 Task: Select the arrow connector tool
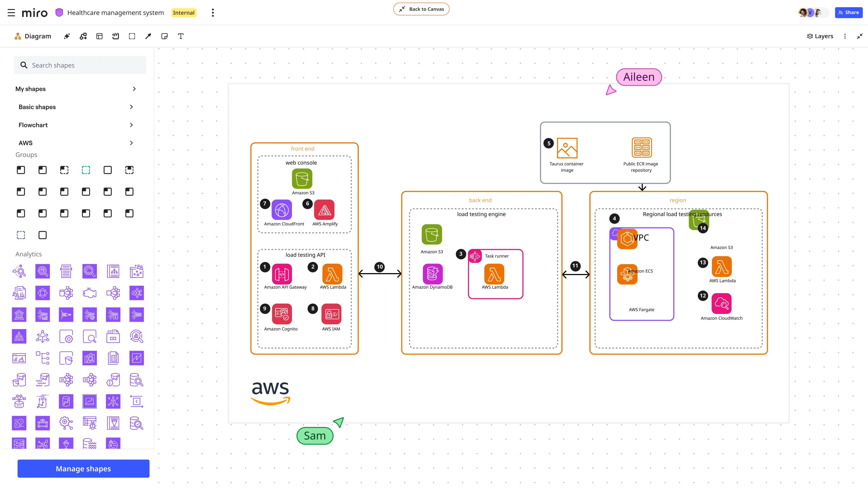click(148, 36)
